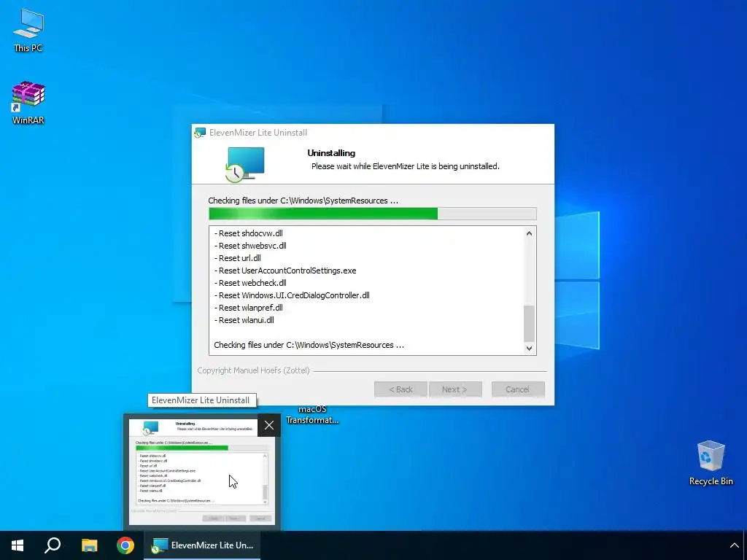Viewport: 747px width, 560px height.
Task: Click the Next button in uninstaller
Action: tap(455, 389)
